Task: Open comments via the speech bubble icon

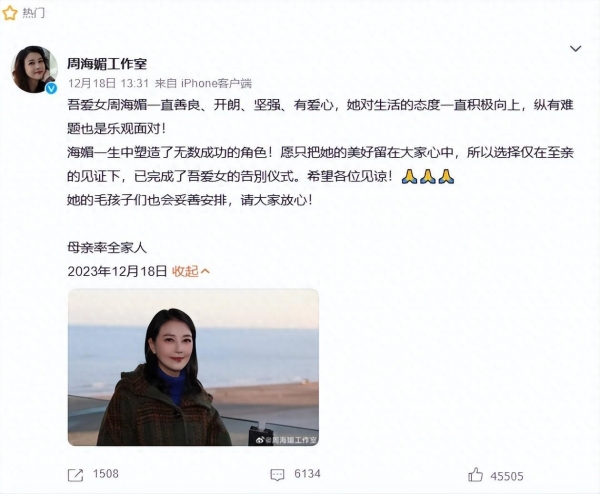Action: tap(277, 475)
